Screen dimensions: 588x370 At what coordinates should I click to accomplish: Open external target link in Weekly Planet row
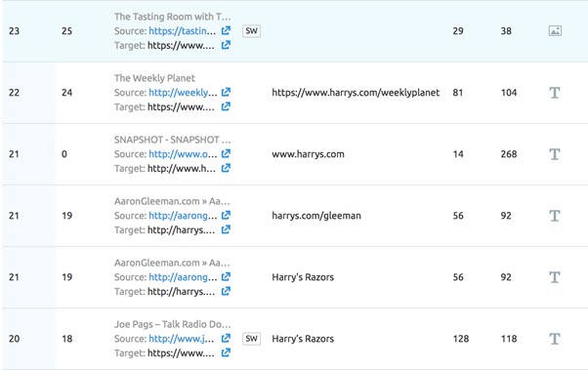[x=226, y=106]
